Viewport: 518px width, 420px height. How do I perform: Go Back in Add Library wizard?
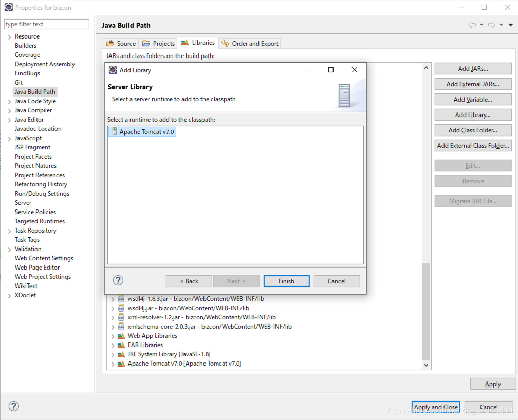(x=189, y=281)
